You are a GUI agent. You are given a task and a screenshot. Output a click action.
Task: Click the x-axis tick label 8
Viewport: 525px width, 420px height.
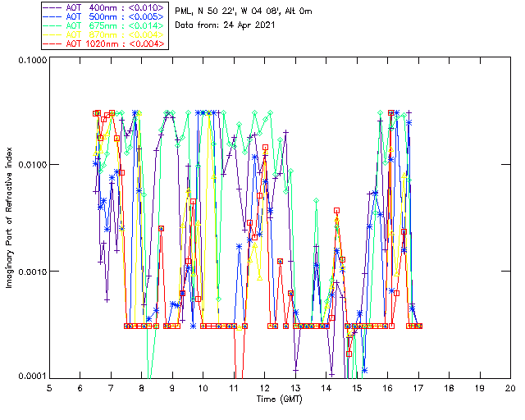142,388
